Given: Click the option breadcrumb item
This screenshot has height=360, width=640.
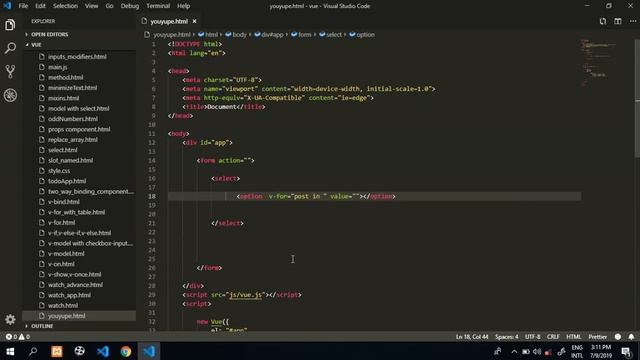Looking at the screenshot, I should (x=365, y=35).
